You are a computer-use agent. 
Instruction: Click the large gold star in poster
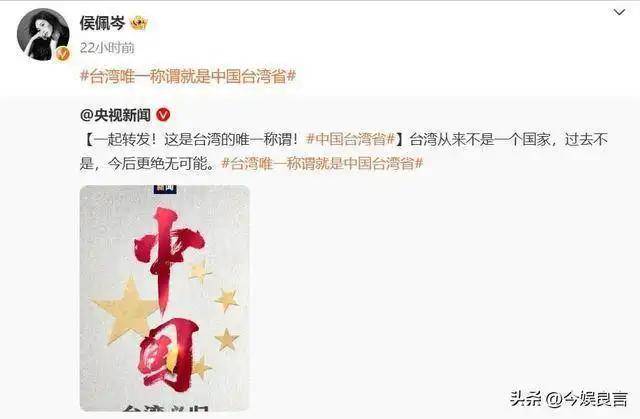pos(125,310)
